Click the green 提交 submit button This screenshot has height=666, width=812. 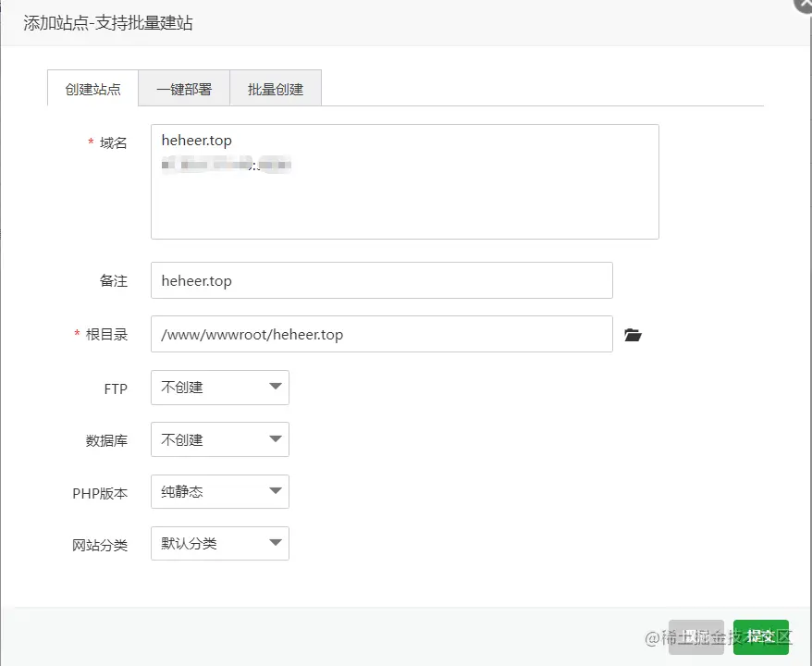(x=761, y=637)
